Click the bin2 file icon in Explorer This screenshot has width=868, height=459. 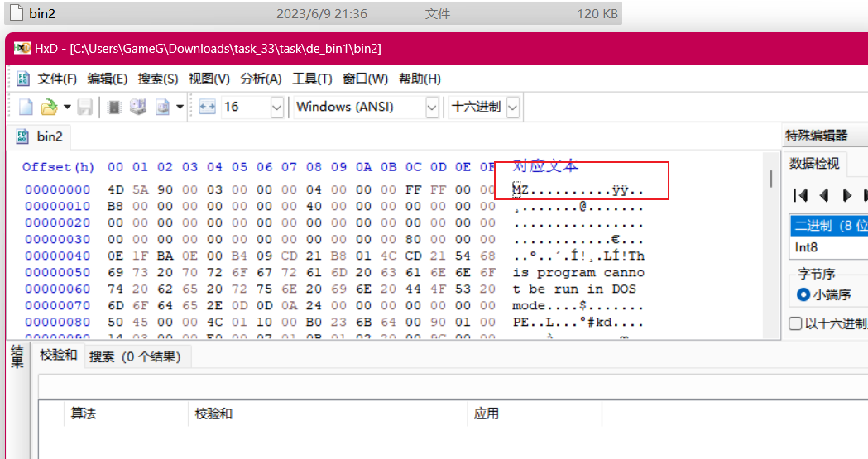coord(17,12)
